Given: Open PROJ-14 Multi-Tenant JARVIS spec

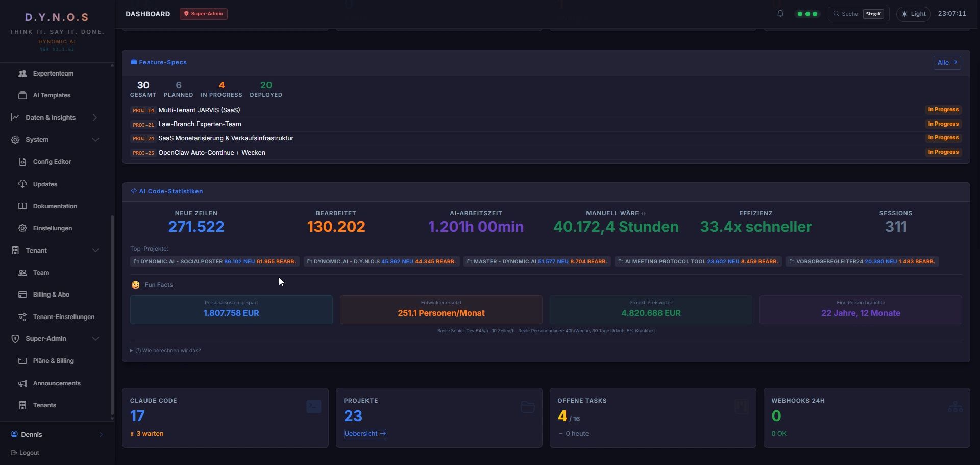Looking at the screenshot, I should (x=546, y=110).
